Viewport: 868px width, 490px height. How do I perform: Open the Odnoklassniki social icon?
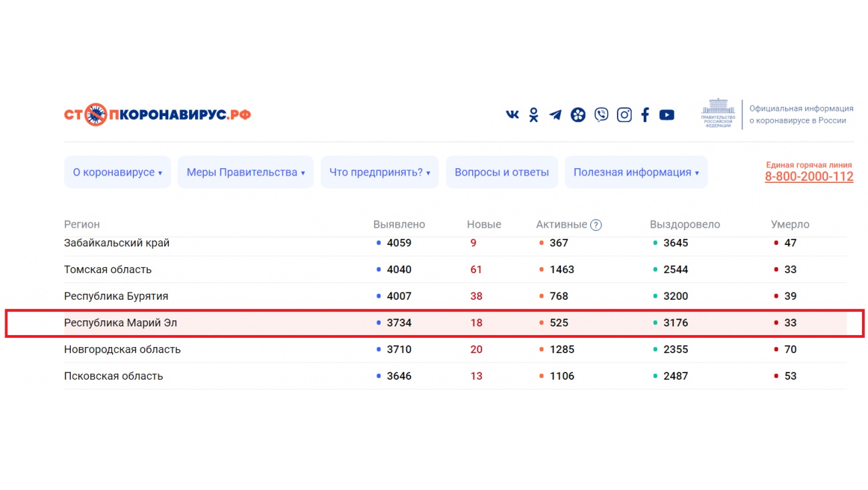[533, 115]
